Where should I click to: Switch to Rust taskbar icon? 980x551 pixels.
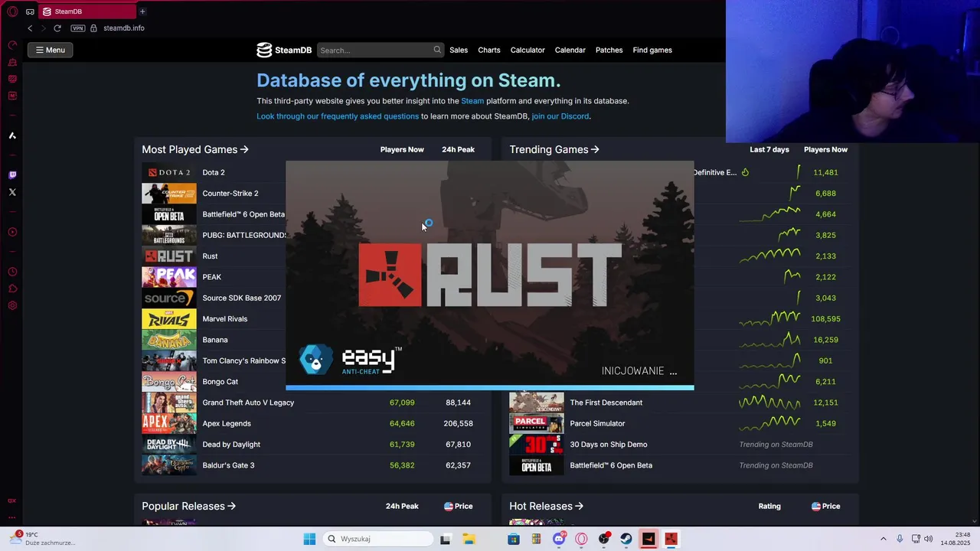point(671,539)
